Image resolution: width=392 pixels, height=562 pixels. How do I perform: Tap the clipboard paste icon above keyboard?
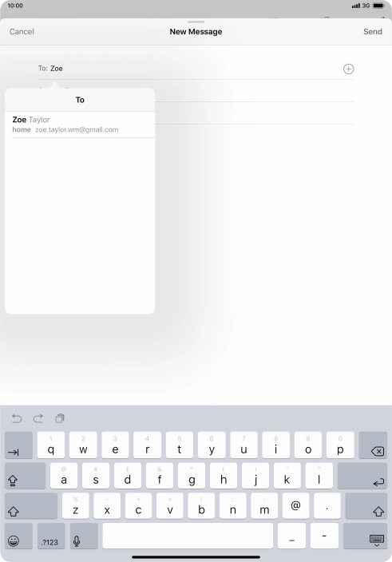tap(60, 418)
